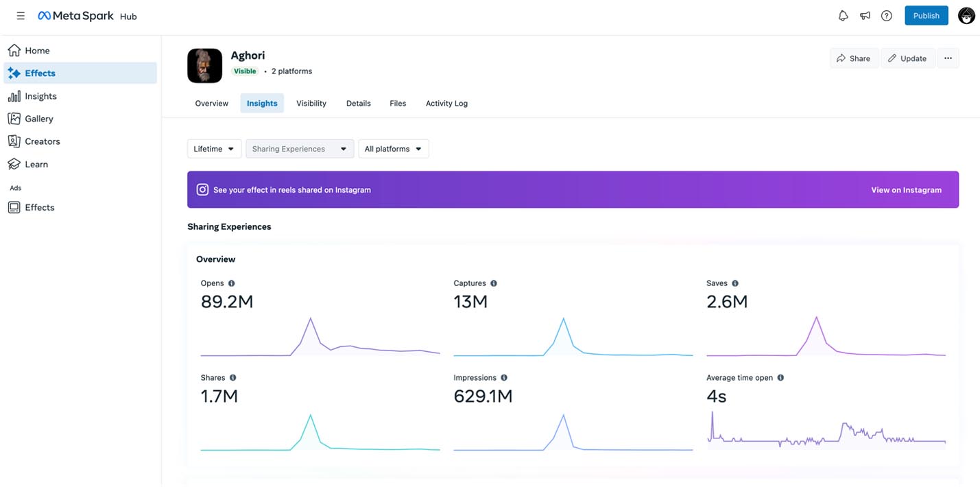Click the three-dot more options button

coord(948,58)
